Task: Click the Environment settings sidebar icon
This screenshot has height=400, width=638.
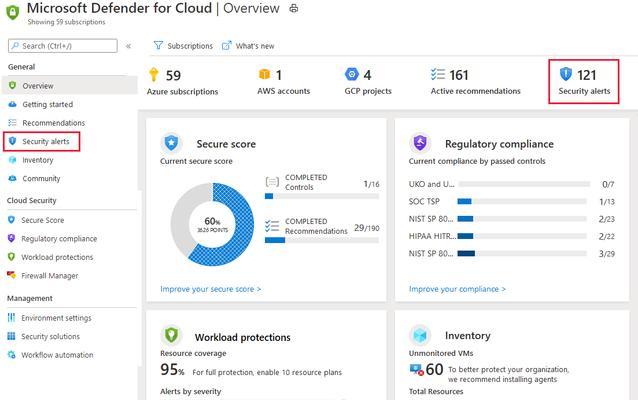Action: [11, 317]
